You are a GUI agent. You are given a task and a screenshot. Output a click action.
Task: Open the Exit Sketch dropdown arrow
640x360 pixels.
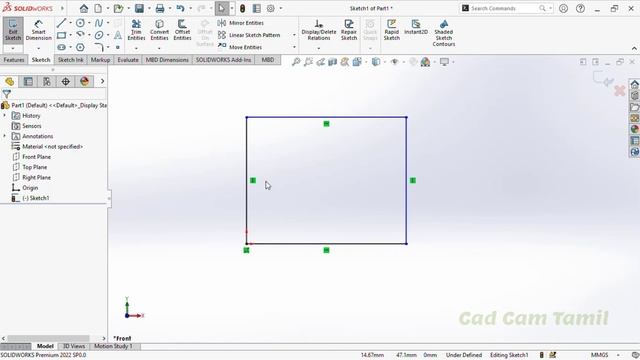pyautogui.click(x=13, y=48)
